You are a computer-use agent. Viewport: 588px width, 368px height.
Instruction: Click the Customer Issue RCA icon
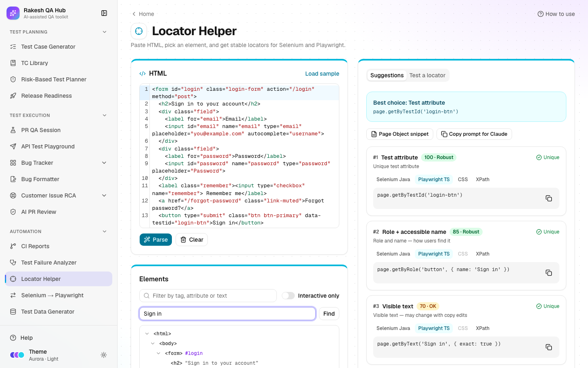13,195
